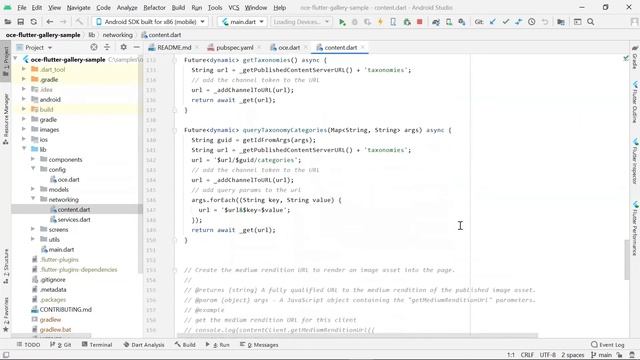This screenshot has width=640, height=360.
Task: Click the Open folder toolbar icon
Action: point(8,22)
